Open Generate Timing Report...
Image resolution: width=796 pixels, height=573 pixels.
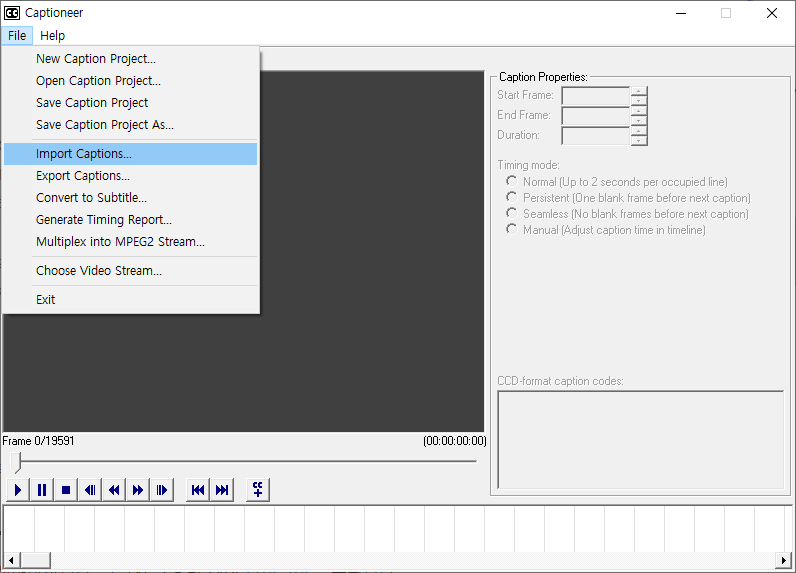point(130,220)
